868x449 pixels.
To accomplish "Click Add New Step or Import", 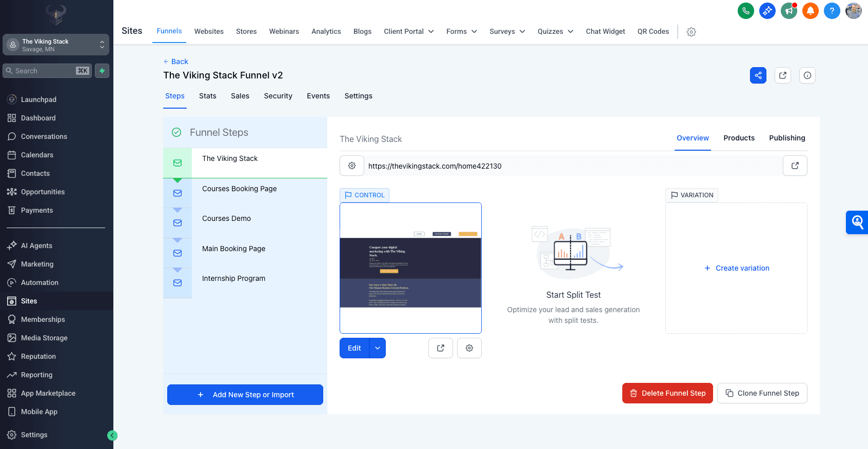I will [245, 395].
